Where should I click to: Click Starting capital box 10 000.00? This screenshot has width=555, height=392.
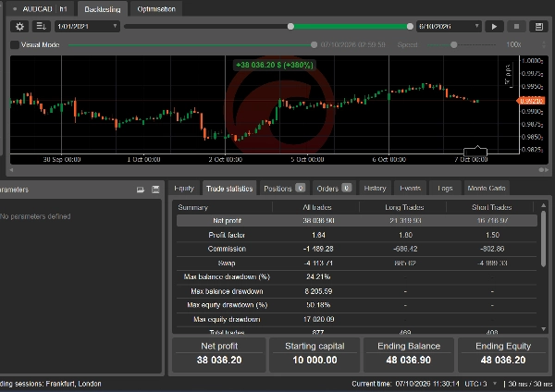[x=314, y=355]
